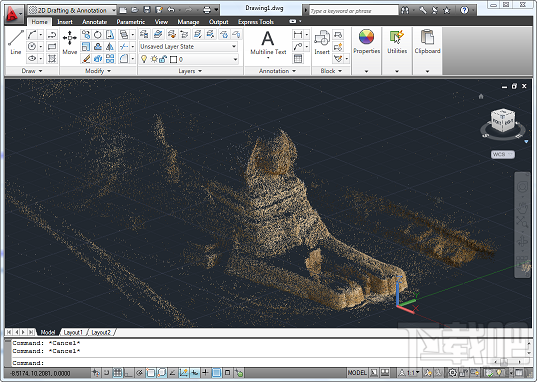Switch to the Layout2 tab

[101, 332]
